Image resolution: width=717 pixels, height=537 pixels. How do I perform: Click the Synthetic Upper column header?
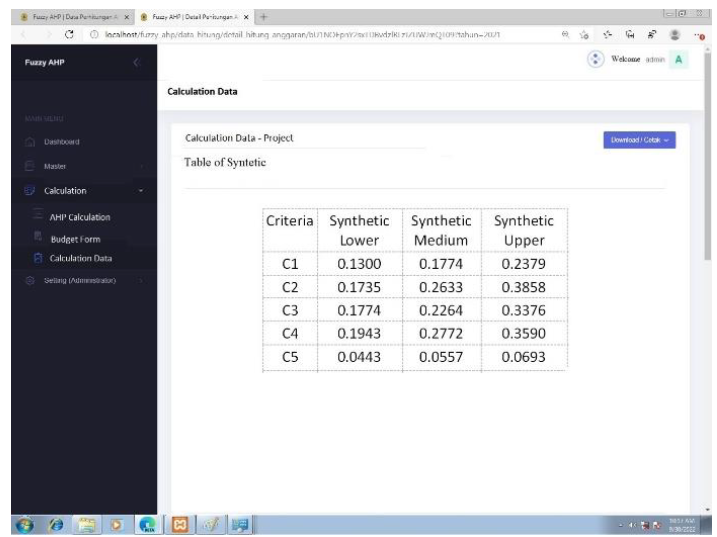click(524, 230)
